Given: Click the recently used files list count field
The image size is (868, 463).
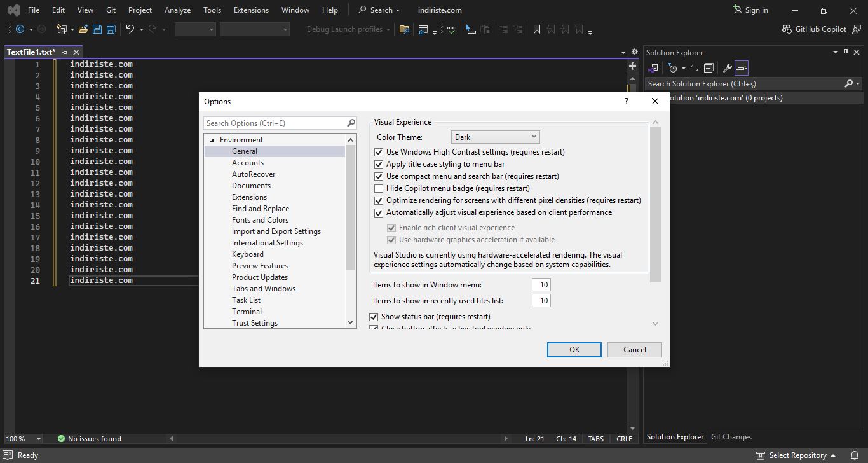Looking at the screenshot, I should pos(541,301).
